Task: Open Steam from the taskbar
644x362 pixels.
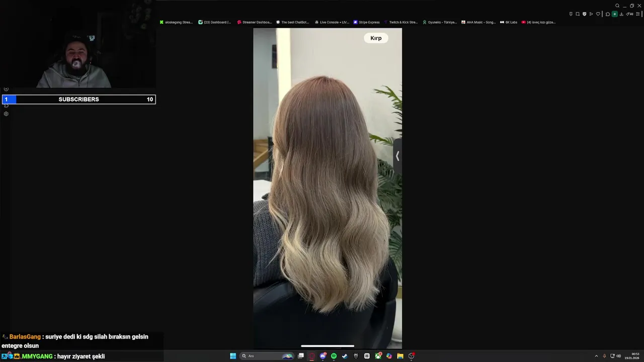Action: (x=345, y=356)
